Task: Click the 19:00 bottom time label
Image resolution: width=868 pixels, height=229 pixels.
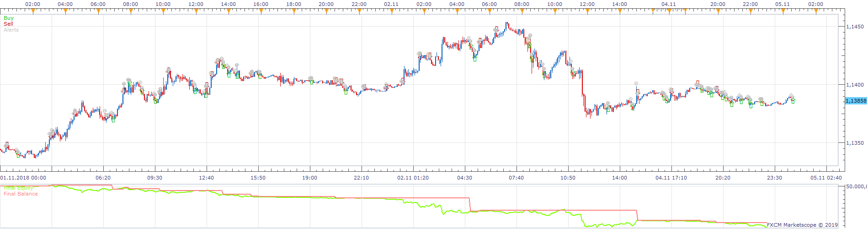Action: tap(309, 178)
